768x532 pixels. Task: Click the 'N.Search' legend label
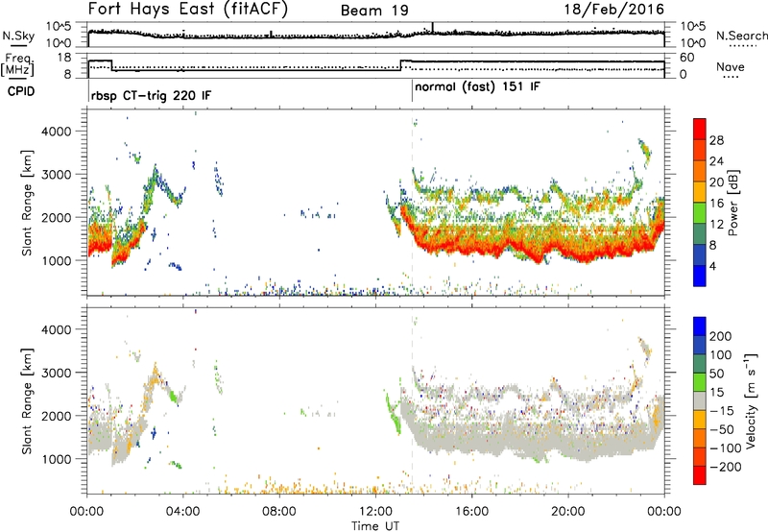741,36
